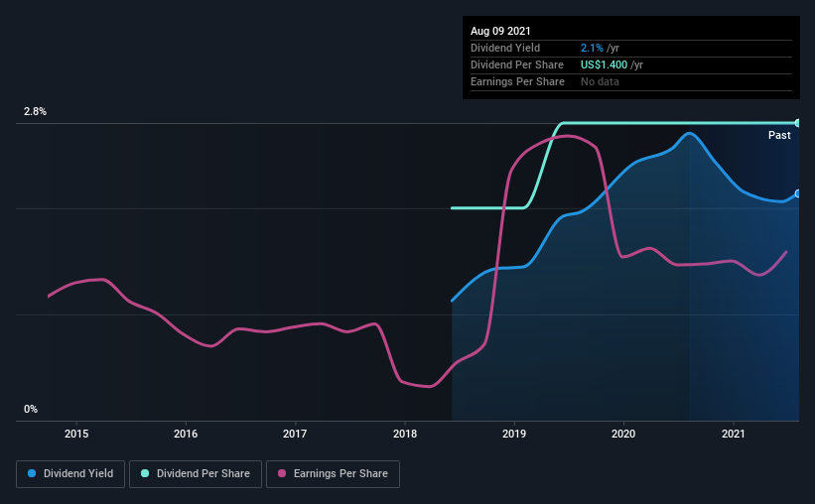This screenshot has width=815, height=504.
Task: Click the blue Dividend Yield legend dot
Action: click(32, 473)
